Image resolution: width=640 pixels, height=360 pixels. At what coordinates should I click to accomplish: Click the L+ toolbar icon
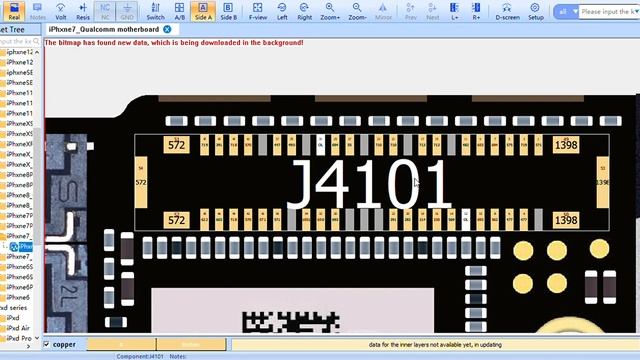[454, 11]
